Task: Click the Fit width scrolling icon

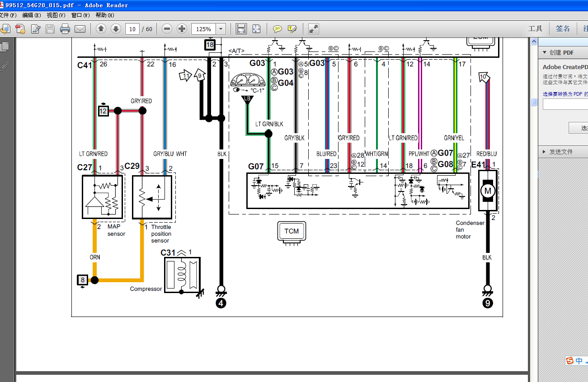Action: click(241, 29)
